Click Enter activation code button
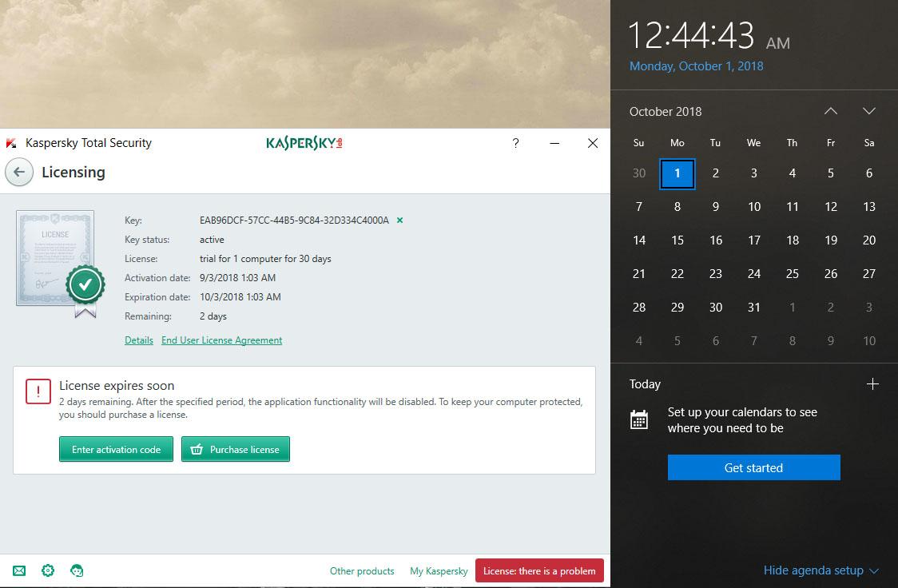The image size is (898, 588). (117, 450)
